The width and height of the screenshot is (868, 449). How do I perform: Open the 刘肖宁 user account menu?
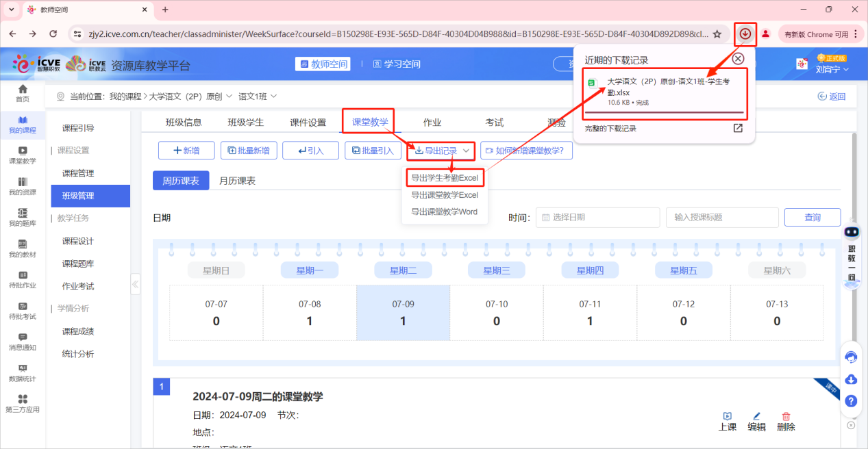(829, 69)
